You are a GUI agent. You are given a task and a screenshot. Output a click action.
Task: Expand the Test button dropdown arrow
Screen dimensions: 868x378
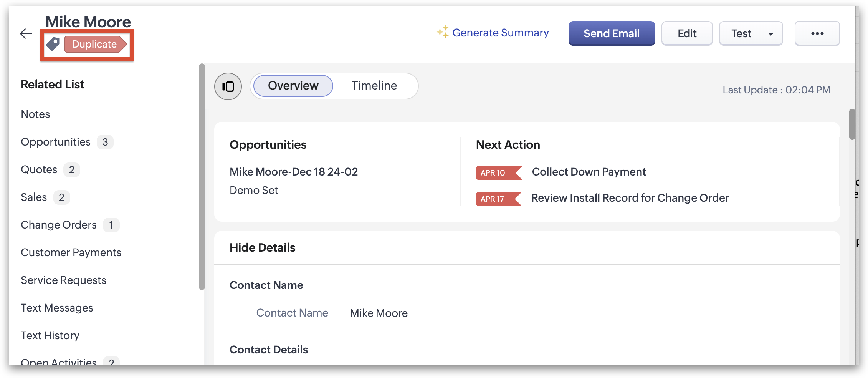click(770, 34)
